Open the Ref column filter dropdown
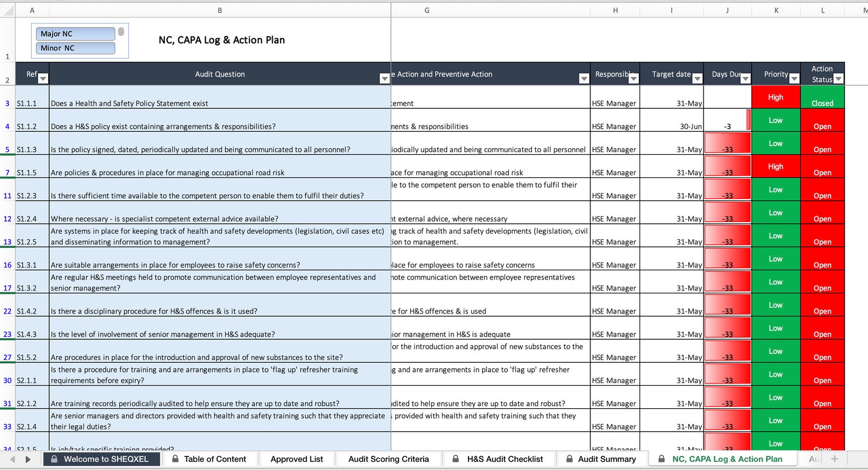The height and width of the screenshot is (470, 868). (43, 79)
